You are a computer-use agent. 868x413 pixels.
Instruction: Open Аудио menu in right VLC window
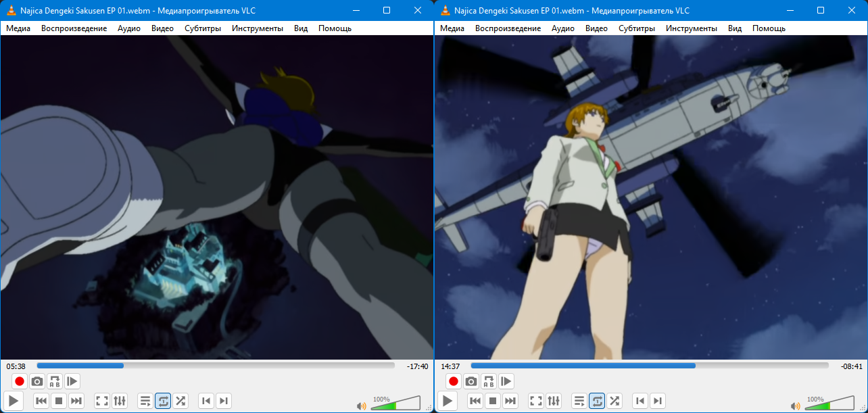tap(563, 28)
